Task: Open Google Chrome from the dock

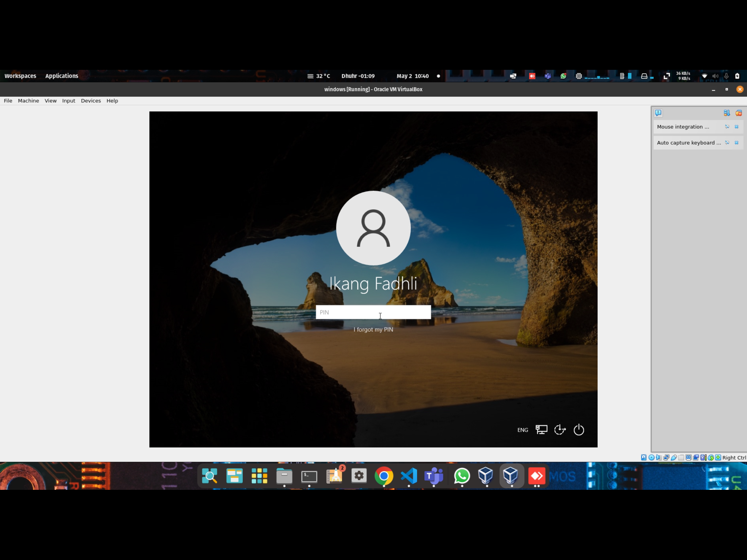Action: point(384,476)
